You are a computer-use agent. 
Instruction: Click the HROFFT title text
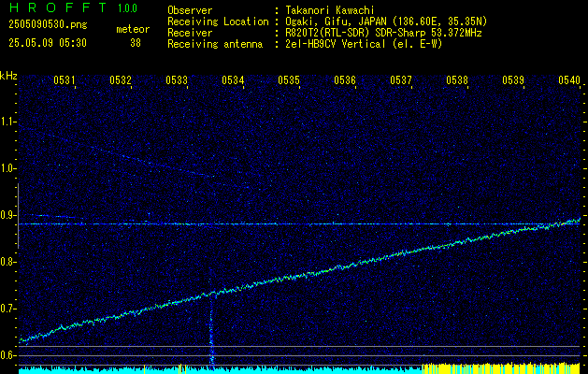point(57,7)
